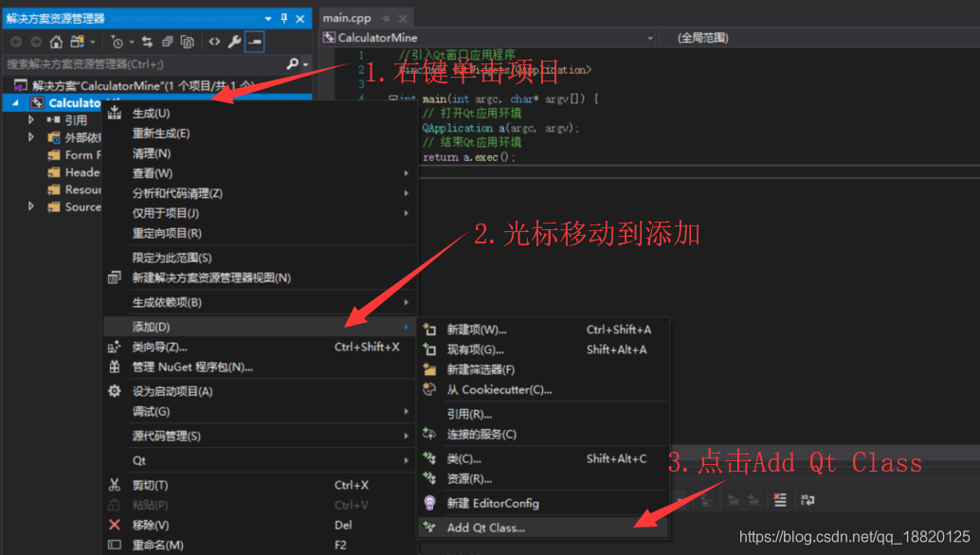This screenshot has height=555, width=980.
Task: Open the Qt submenu
Action: tap(260, 460)
